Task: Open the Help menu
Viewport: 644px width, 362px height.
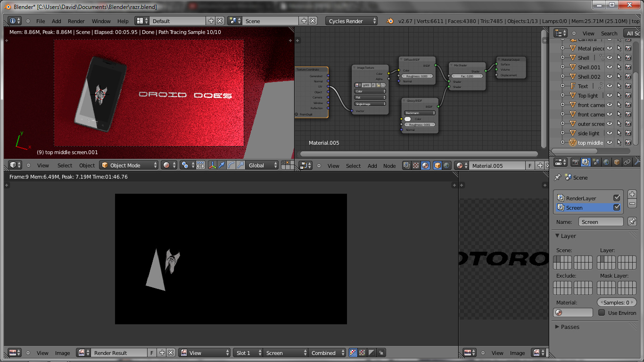Action: point(123,21)
